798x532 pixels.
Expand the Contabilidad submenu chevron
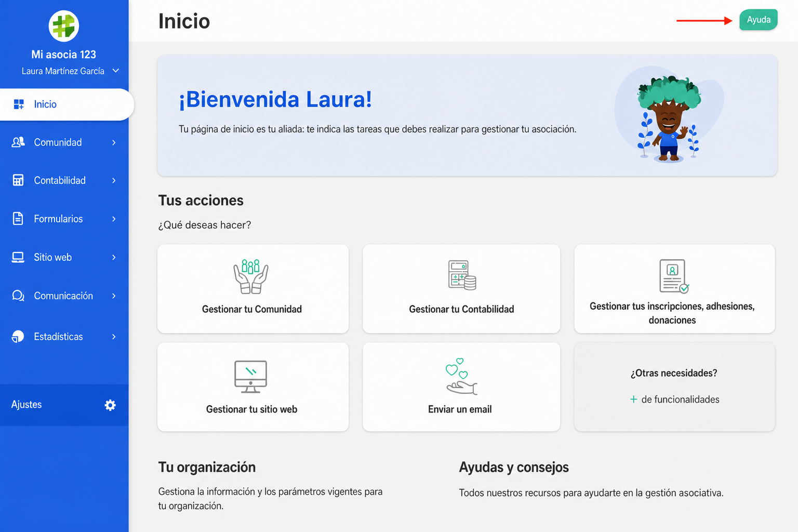[114, 180]
